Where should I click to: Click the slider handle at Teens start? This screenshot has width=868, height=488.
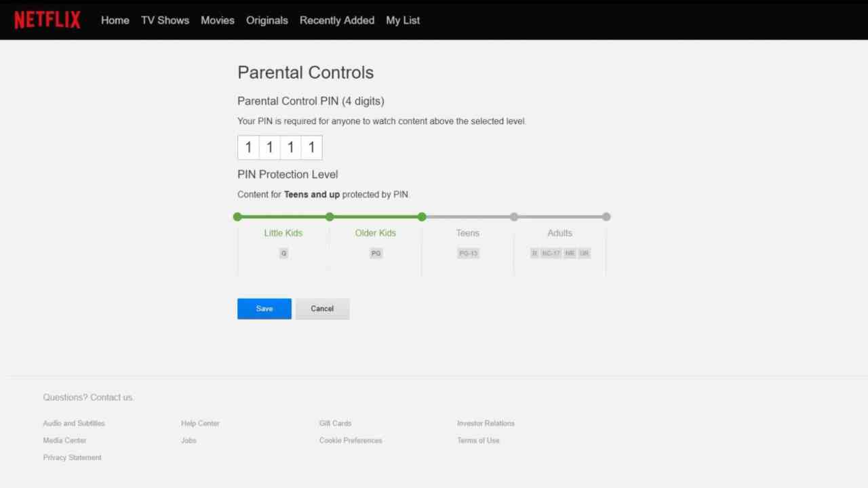(x=422, y=217)
